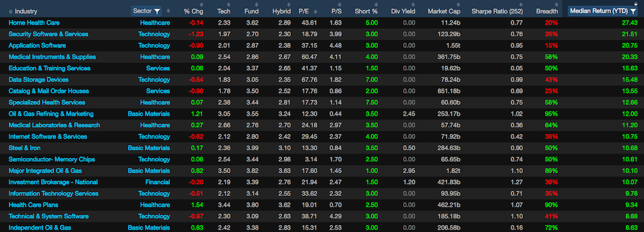Open the Data Storage Devices industry

pos(39,80)
